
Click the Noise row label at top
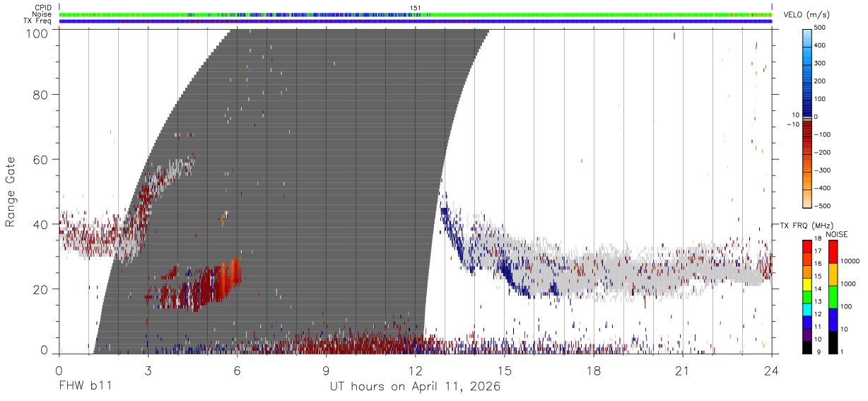pyautogui.click(x=42, y=14)
